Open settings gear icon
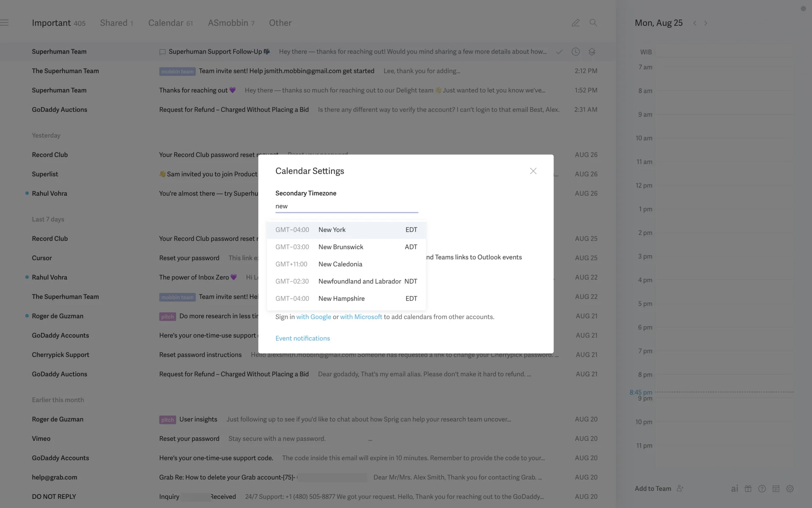Screen dimensions: 812x508 tap(790, 489)
